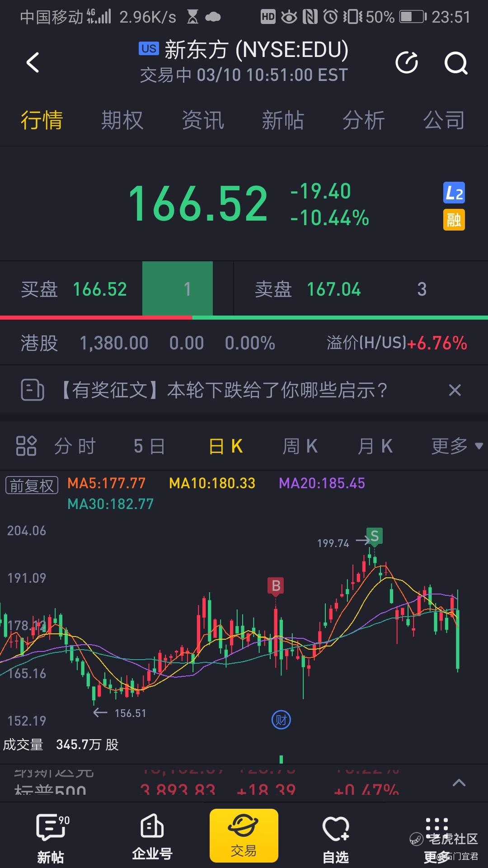Tap the 溢价(H/US) +6.76% premium
Screen dimensions: 488x868
click(397, 343)
